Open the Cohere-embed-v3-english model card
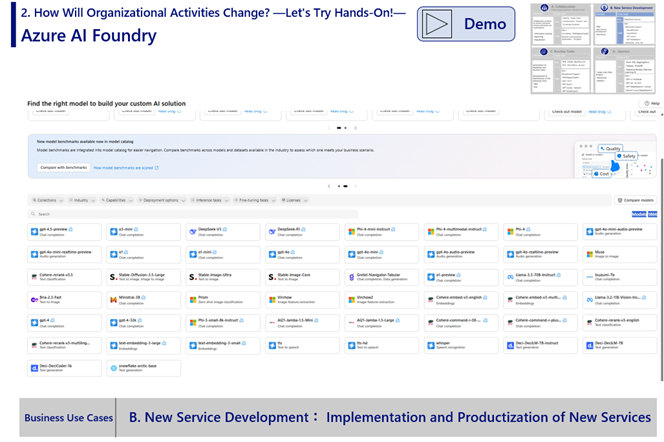 point(461,300)
